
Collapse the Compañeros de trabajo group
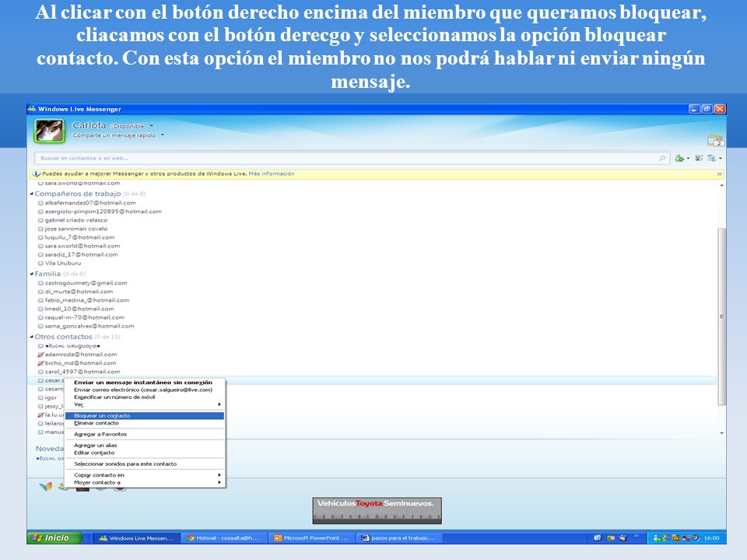click(x=32, y=194)
